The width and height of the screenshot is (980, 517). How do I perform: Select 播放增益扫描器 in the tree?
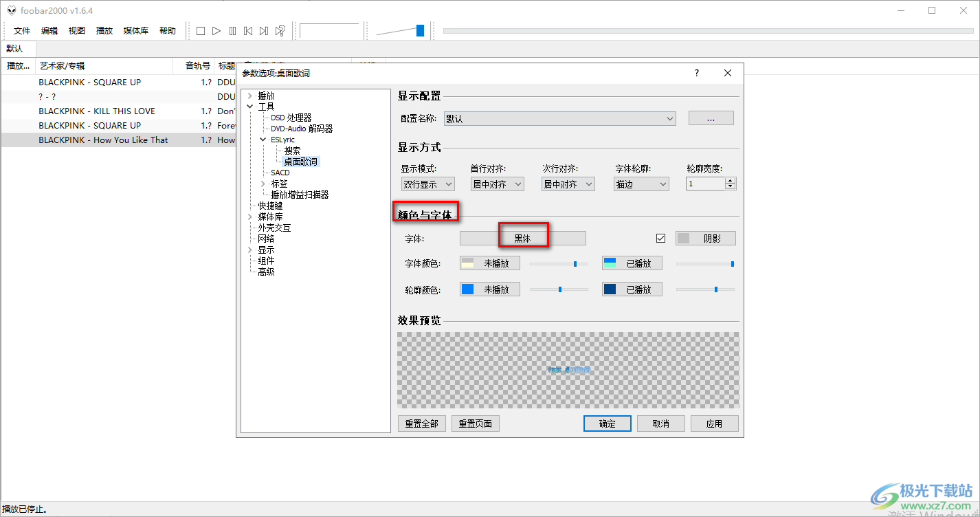click(300, 195)
